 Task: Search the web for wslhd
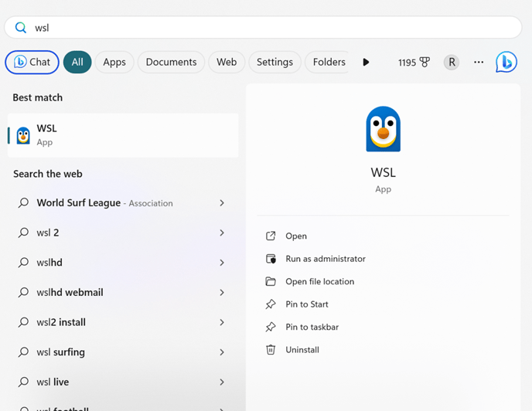point(49,263)
